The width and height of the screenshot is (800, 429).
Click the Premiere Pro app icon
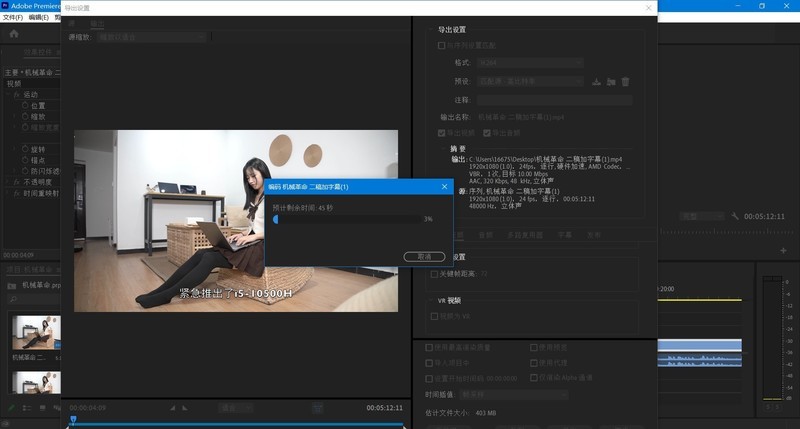click(5, 6)
